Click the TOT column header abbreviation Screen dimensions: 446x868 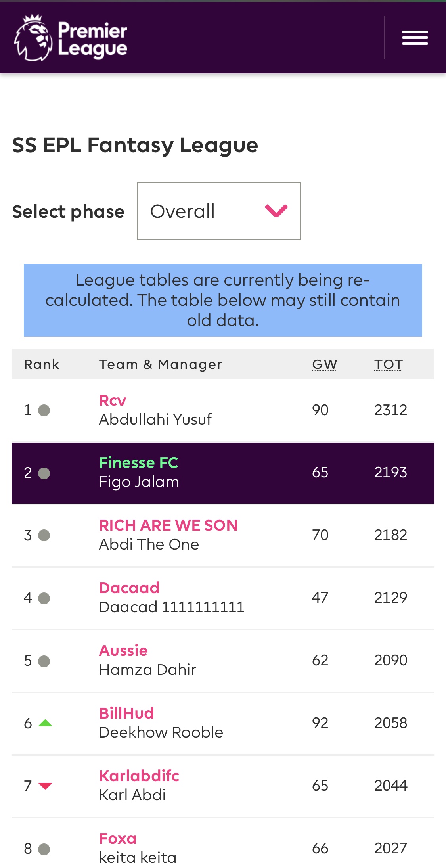(388, 364)
